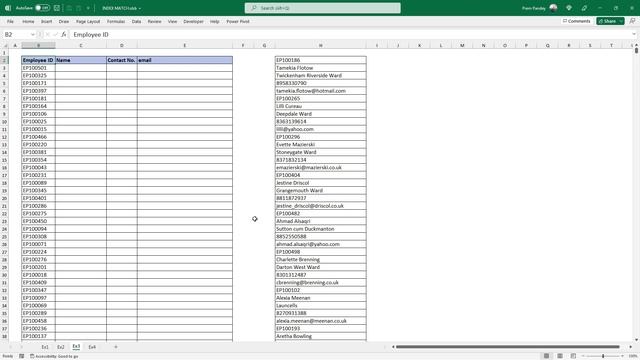This screenshot has height=360, width=640.
Task: Click the pen coming-soon features icon
Action: pos(584,8)
